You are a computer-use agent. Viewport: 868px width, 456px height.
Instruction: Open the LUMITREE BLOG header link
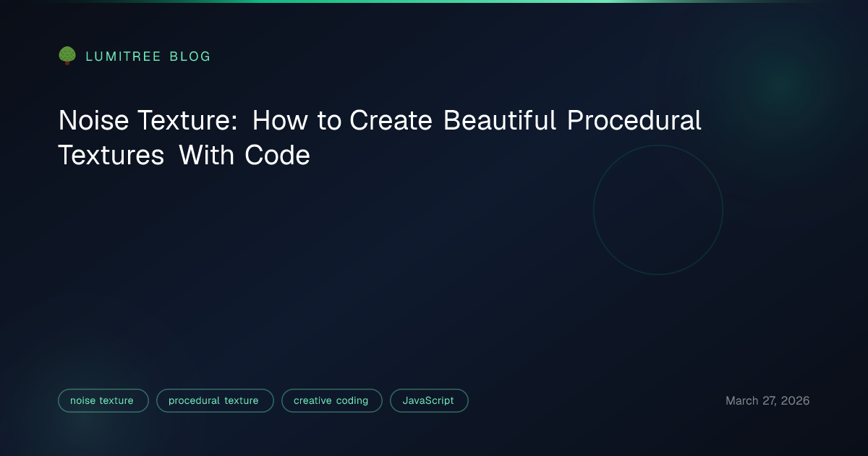(148, 56)
